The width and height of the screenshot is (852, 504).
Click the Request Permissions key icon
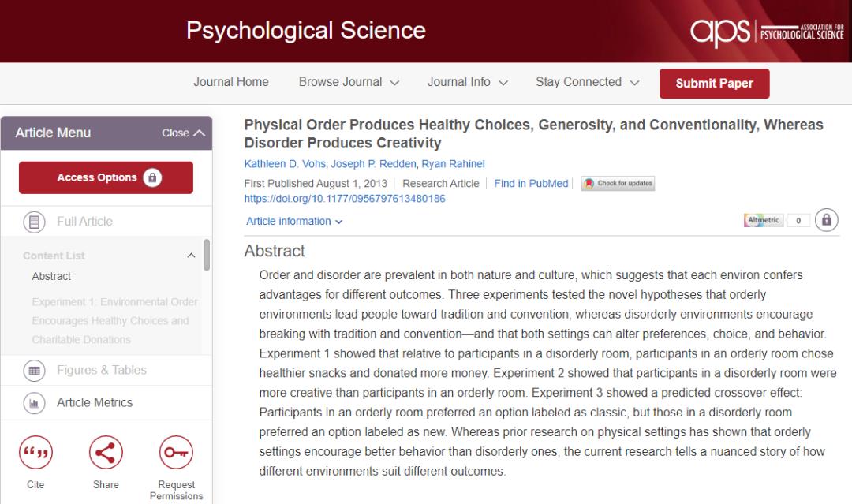(175, 453)
